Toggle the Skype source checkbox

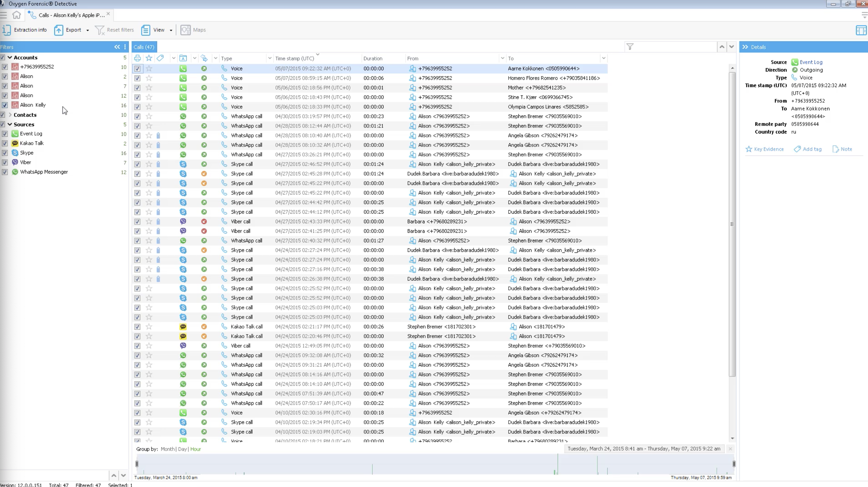(5, 153)
